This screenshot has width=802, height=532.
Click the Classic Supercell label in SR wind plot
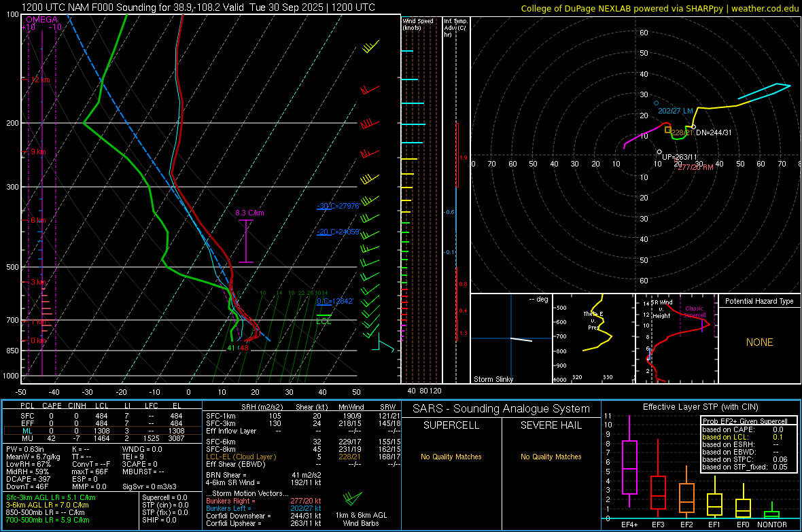point(694,312)
